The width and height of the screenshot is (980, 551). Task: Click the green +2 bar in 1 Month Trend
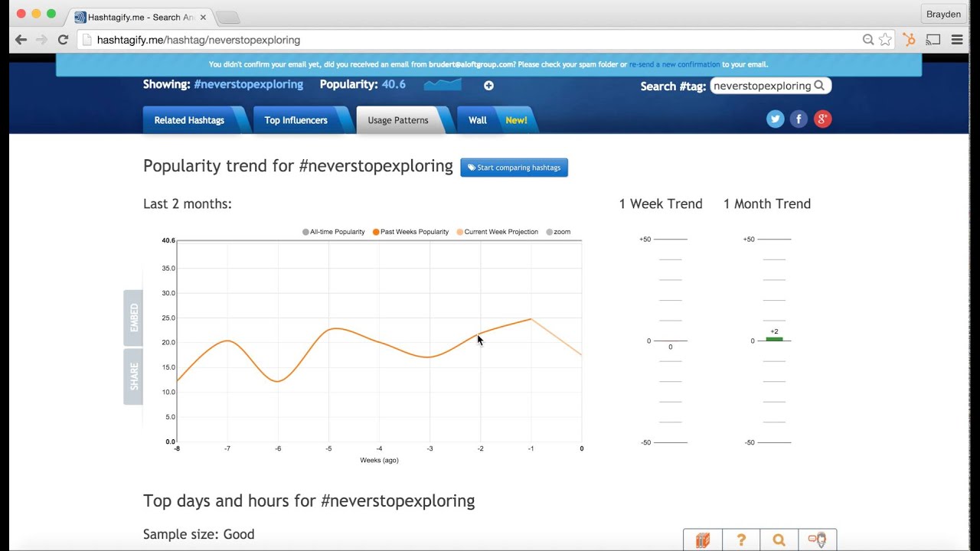[x=774, y=338]
